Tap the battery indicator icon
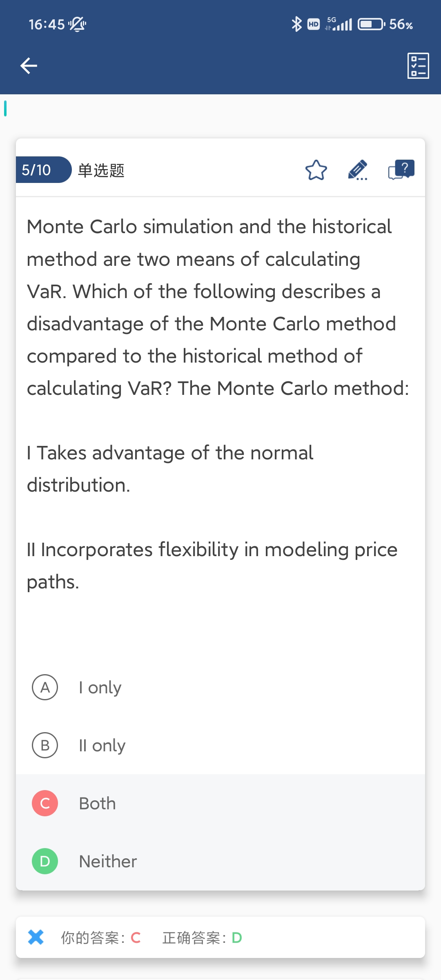The height and width of the screenshot is (980, 441). [x=371, y=24]
